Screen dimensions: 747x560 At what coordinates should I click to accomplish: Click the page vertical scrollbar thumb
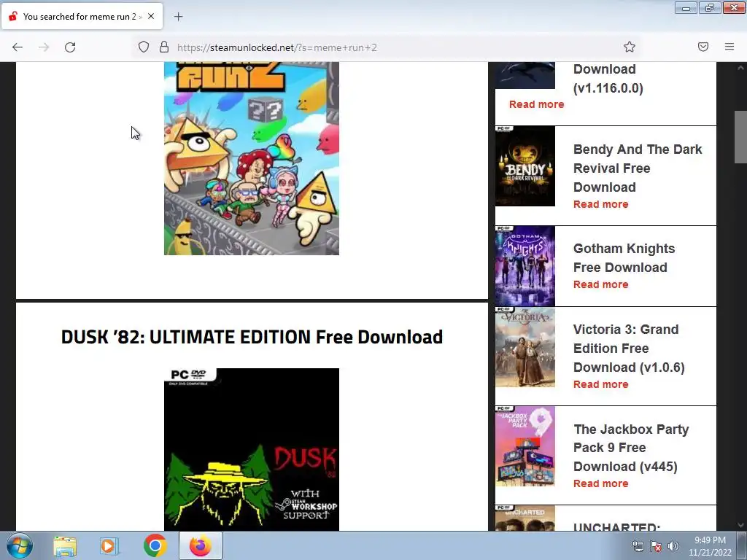point(740,137)
